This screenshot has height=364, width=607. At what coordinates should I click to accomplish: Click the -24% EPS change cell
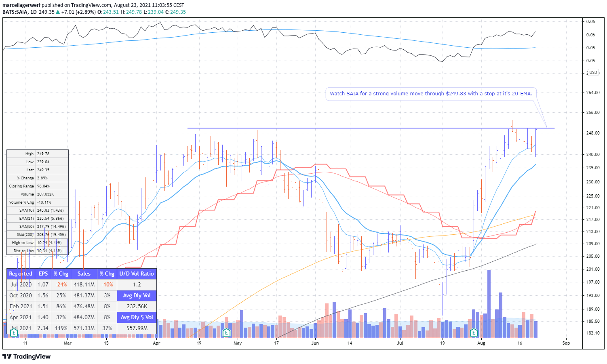point(61,285)
